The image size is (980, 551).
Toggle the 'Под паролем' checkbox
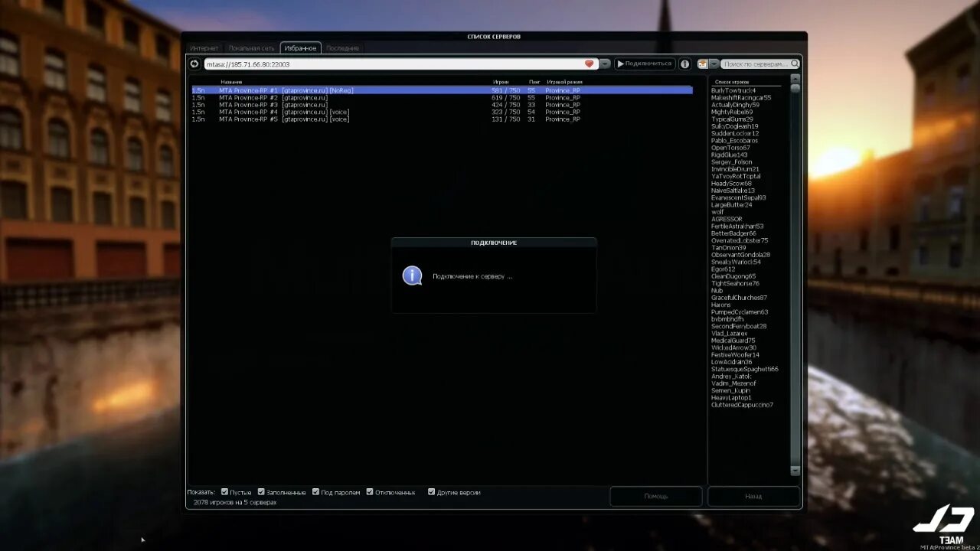(x=315, y=492)
